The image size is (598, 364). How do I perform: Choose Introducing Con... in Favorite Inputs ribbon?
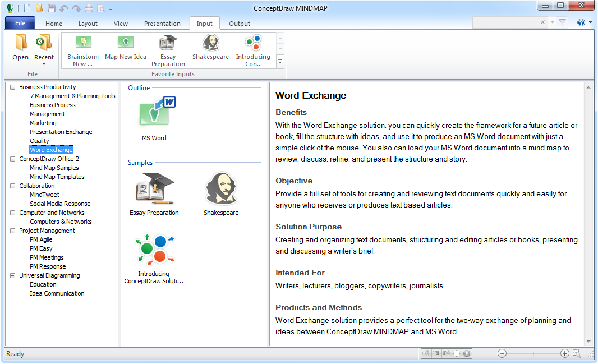253,50
